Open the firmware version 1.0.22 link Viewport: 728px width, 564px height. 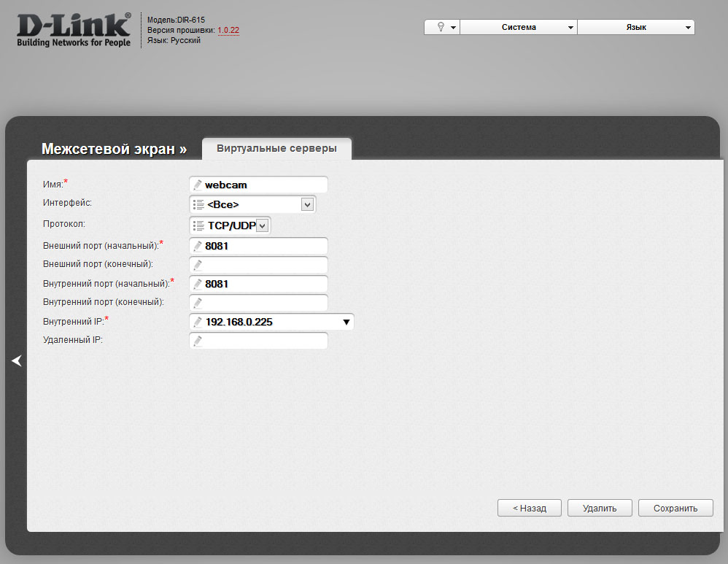click(228, 31)
